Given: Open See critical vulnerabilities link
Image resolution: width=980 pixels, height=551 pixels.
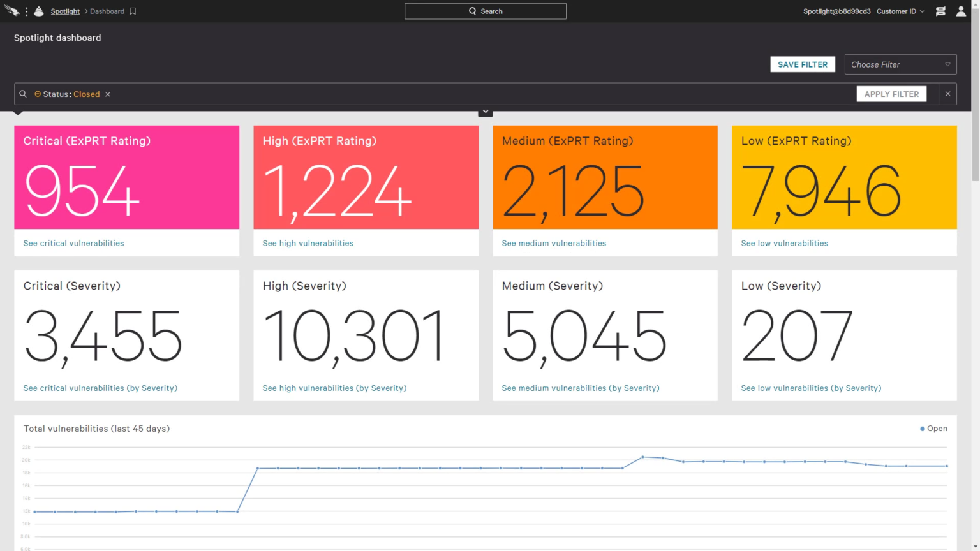Looking at the screenshot, I should [x=73, y=243].
